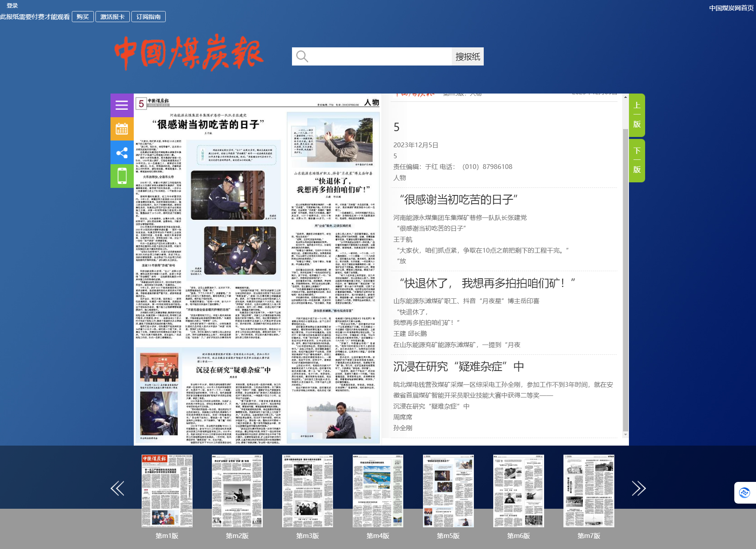
Task: Click the name 孙全刚 in the list
Action: tap(403, 428)
